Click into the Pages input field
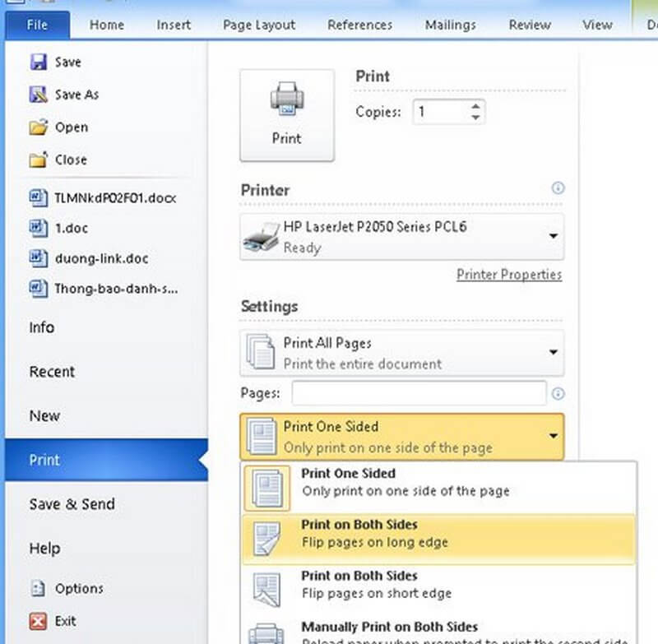The image size is (658, 644). pyautogui.click(x=419, y=393)
